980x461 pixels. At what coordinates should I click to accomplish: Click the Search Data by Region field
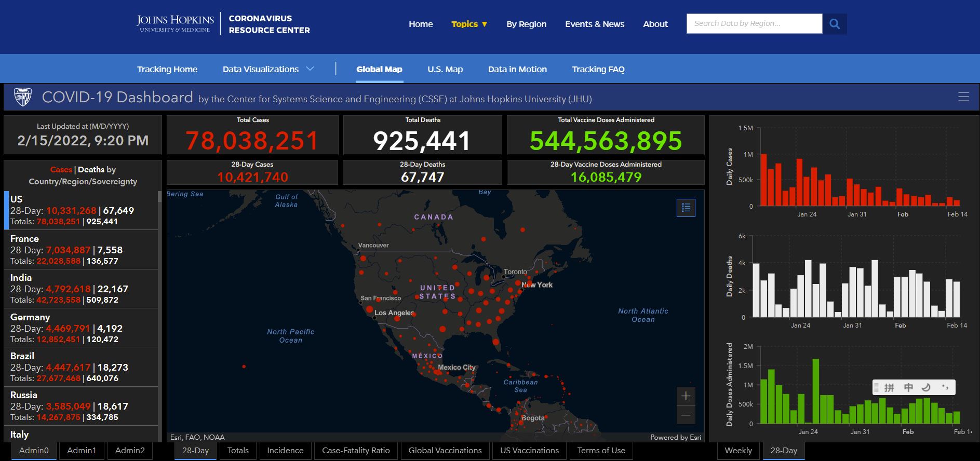tap(754, 24)
